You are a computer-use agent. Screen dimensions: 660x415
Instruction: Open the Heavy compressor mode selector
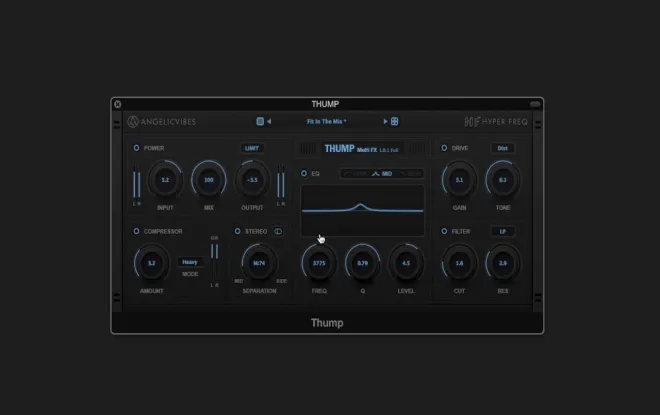(190, 262)
